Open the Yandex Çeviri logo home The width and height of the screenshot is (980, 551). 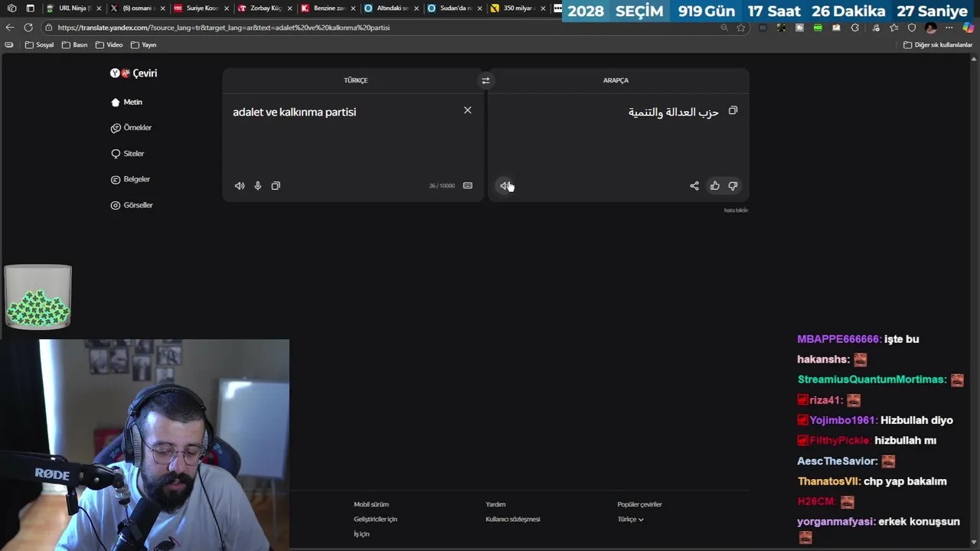tap(133, 73)
